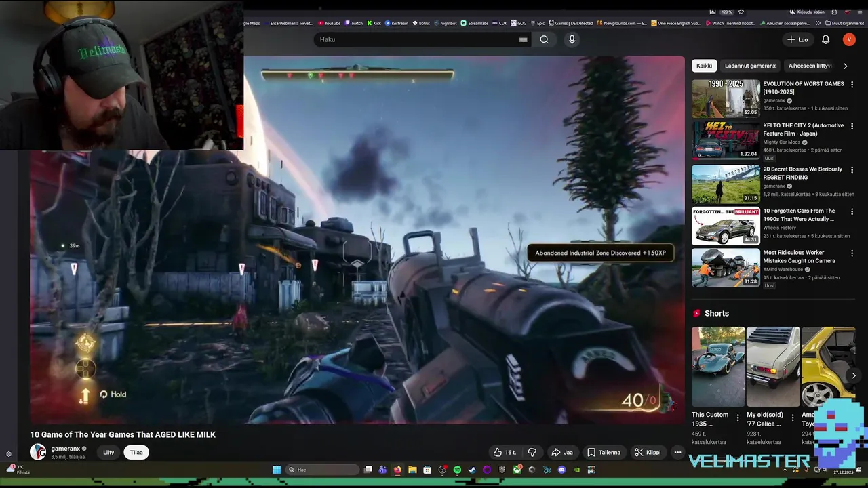
Task: Share the video using Jaa button
Action: tap(562, 452)
